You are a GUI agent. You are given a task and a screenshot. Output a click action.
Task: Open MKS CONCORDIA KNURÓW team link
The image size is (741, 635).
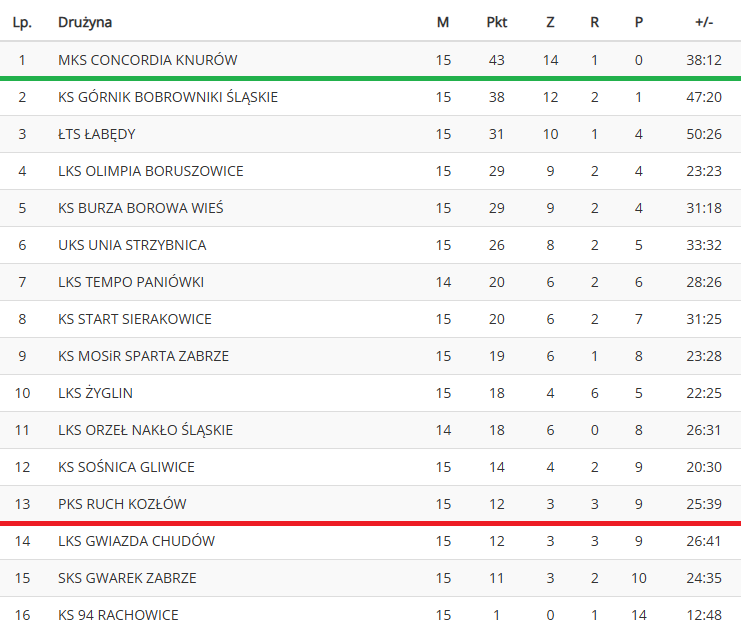coord(147,60)
